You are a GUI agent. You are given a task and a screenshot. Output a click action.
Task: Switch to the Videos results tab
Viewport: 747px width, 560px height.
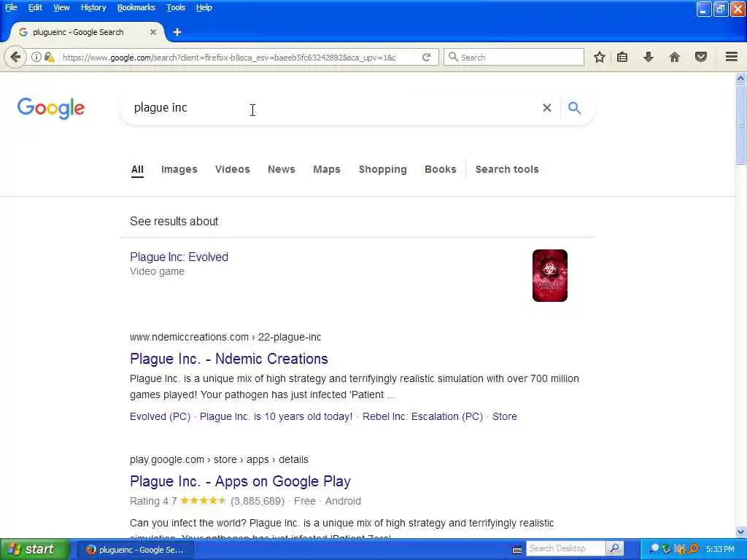(233, 169)
